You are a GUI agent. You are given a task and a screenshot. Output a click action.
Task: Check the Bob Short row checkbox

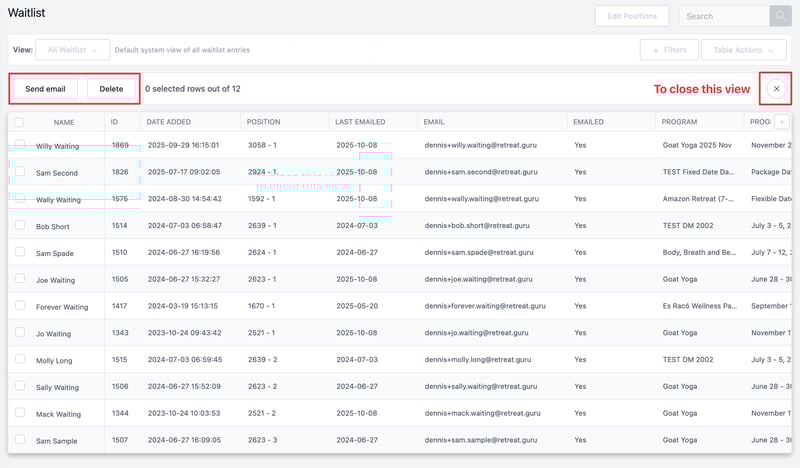20,225
